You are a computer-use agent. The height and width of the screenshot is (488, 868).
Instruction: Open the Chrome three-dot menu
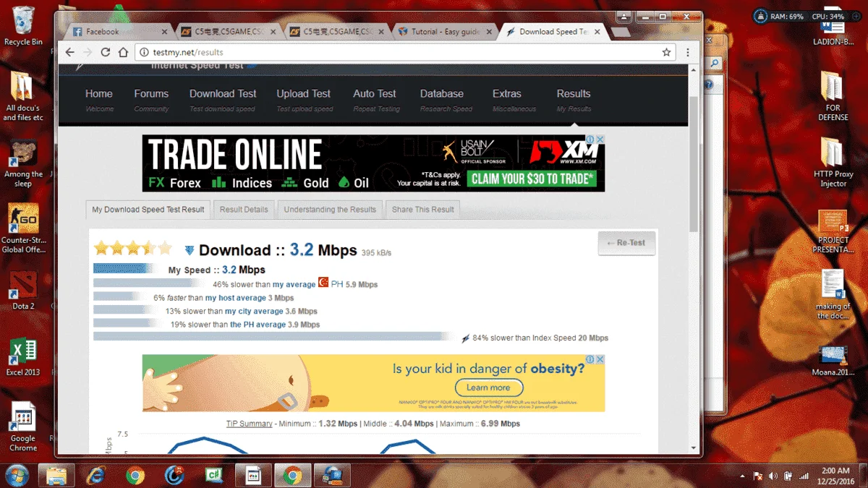tap(687, 52)
